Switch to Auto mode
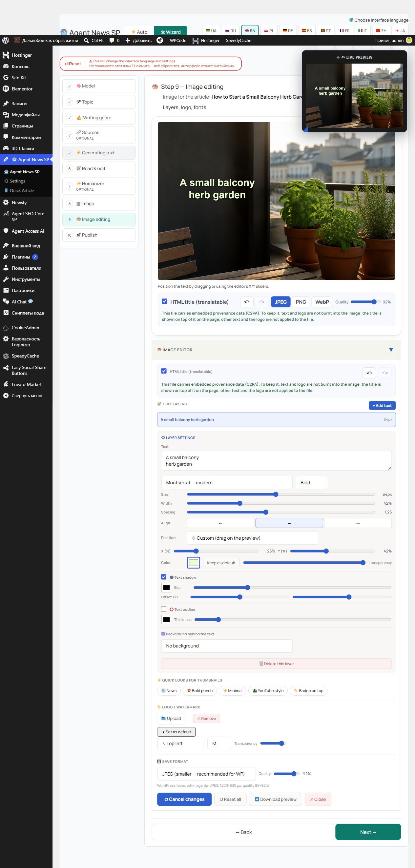This screenshot has width=415, height=868. [139, 32]
